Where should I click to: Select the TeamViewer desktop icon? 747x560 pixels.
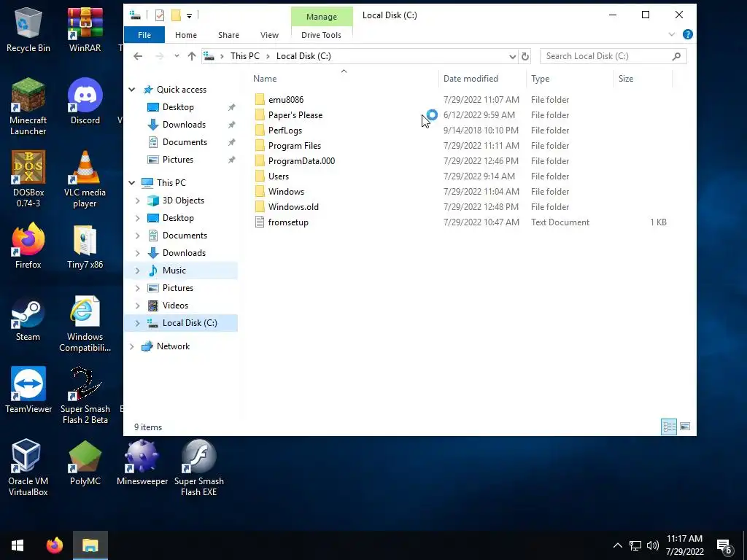tap(28, 390)
